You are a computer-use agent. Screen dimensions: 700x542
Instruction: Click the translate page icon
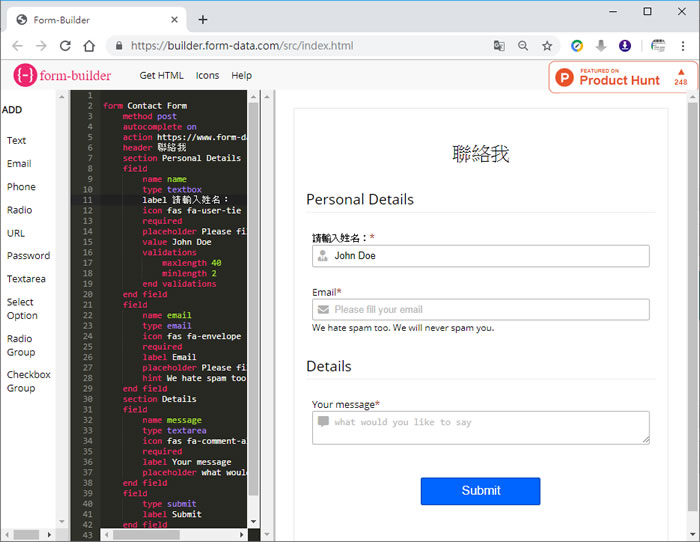499,46
